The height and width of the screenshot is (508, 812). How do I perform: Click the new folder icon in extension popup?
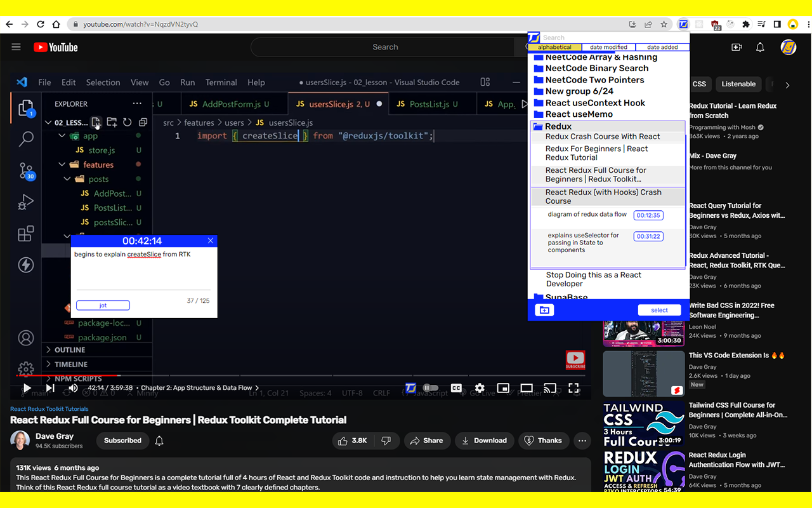[x=544, y=310]
